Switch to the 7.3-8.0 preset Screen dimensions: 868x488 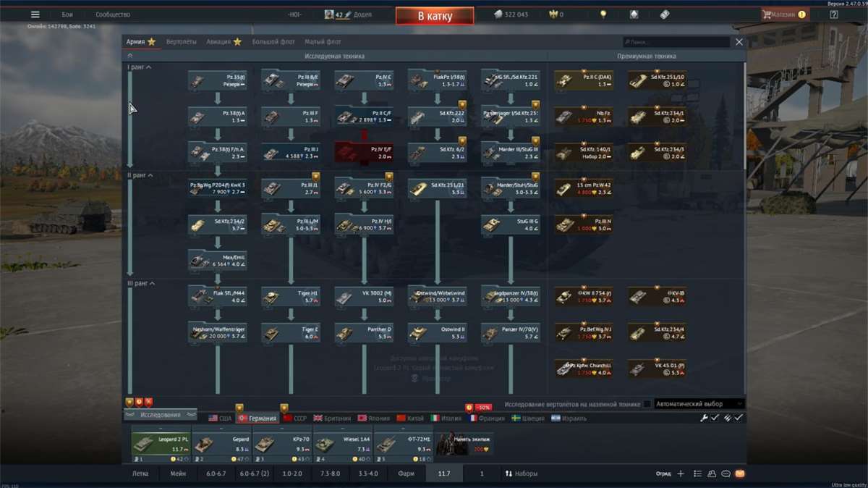click(x=328, y=474)
